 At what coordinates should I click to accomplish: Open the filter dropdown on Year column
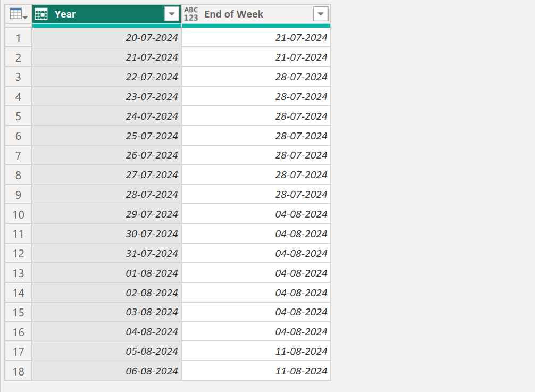pyautogui.click(x=171, y=13)
